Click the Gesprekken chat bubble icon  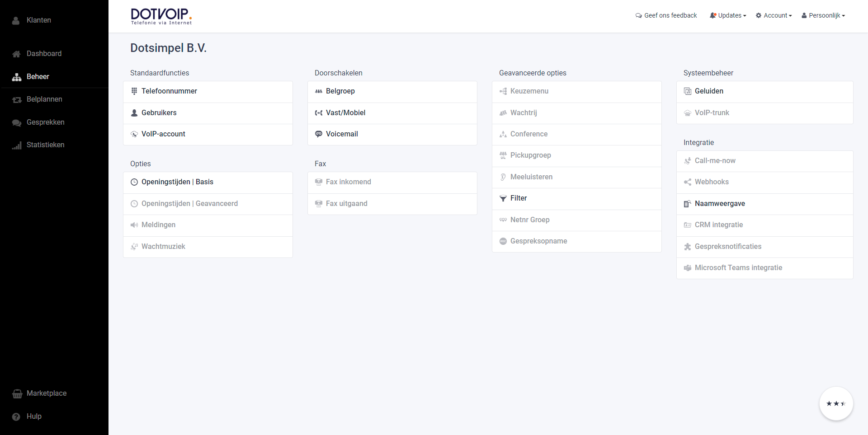(x=16, y=122)
